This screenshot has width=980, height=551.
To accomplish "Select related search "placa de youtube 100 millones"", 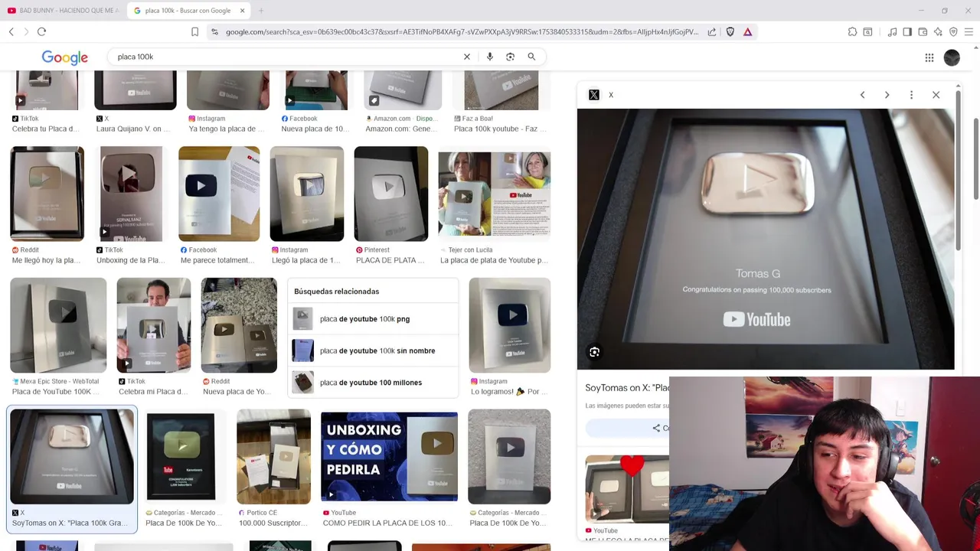I will [373, 383].
